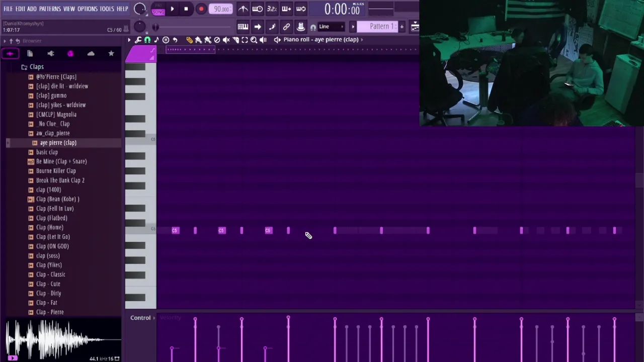Toggle the 3-2-1 countdown before recording

pos(272,9)
